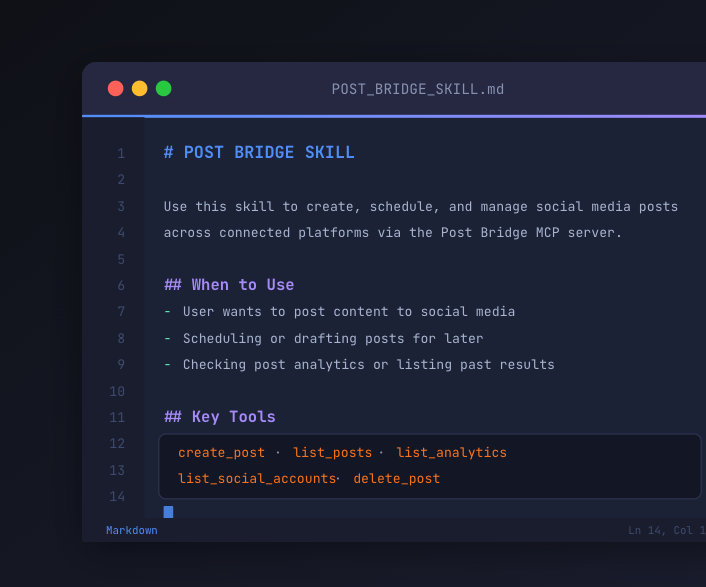Click the list_posts tool name
Screen dimensions: 706x587
(333, 452)
